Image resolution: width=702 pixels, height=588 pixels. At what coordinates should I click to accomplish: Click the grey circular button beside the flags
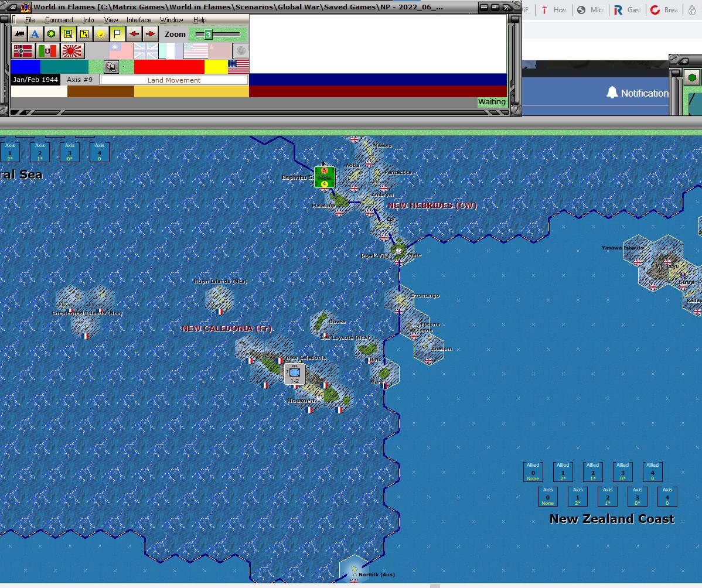(241, 50)
